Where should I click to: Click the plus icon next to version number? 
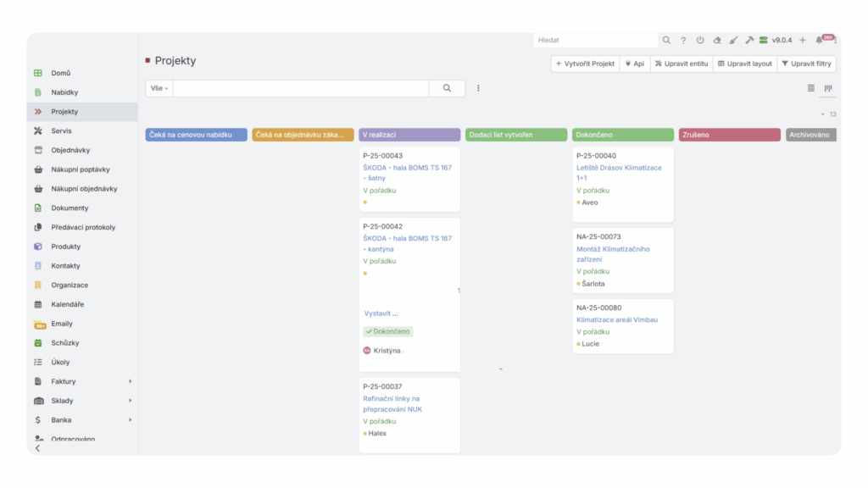[x=803, y=40]
